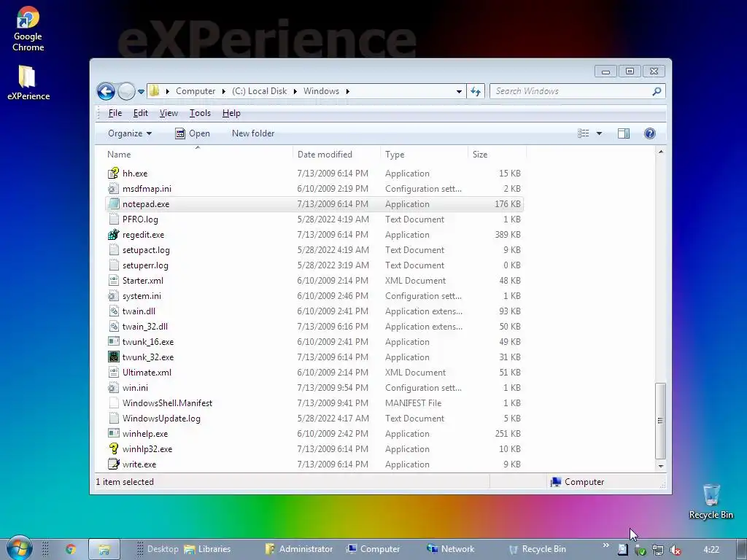Open the File menu
Image resolution: width=747 pixels, height=560 pixels.
pos(115,113)
